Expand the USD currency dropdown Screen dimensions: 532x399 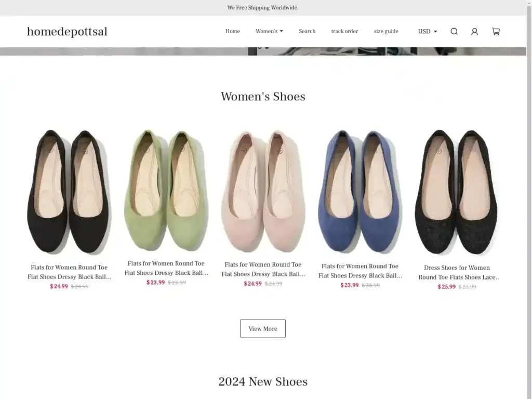click(x=427, y=32)
